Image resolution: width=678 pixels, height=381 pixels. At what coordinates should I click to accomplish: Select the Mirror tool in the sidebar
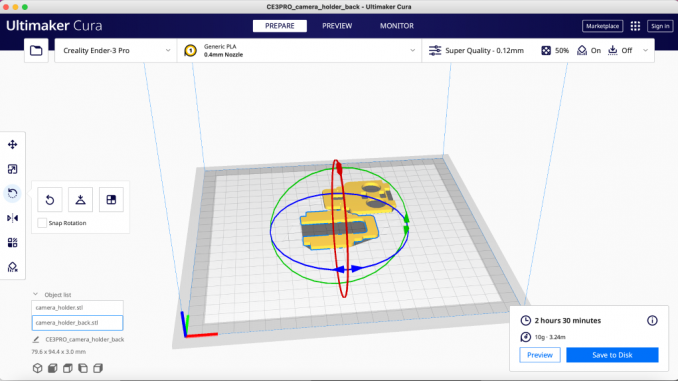13,218
